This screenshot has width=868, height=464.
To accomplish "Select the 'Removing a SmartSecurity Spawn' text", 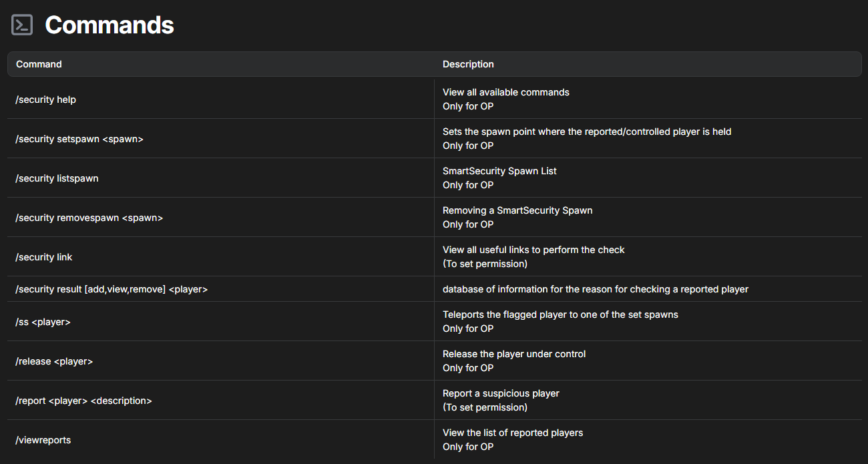I will click(x=517, y=210).
